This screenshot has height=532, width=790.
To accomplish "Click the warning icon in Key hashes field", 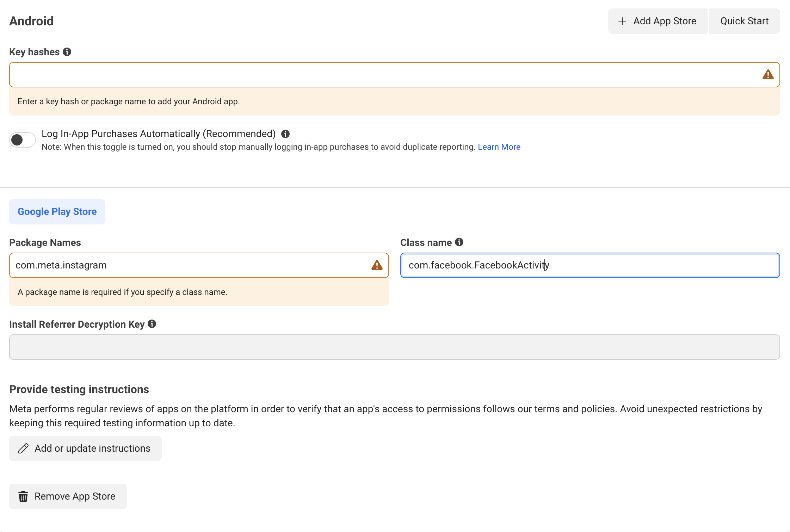I will [x=768, y=75].
